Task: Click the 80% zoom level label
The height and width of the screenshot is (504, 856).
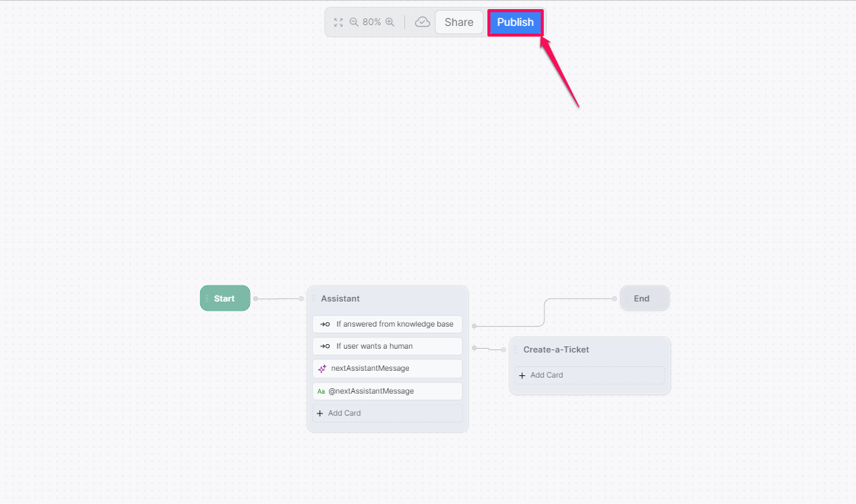Action: pyautogui.click(x=372, y=23)
